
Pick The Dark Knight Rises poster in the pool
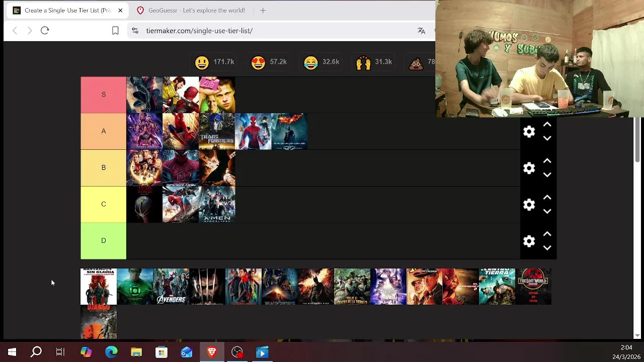316,287
